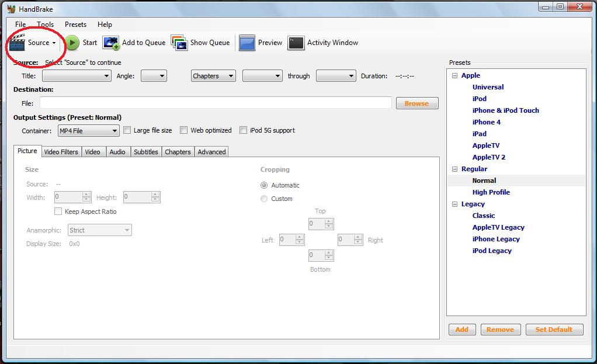
Task: Enable Web optimized checkbox
Action: pos(184,130)
